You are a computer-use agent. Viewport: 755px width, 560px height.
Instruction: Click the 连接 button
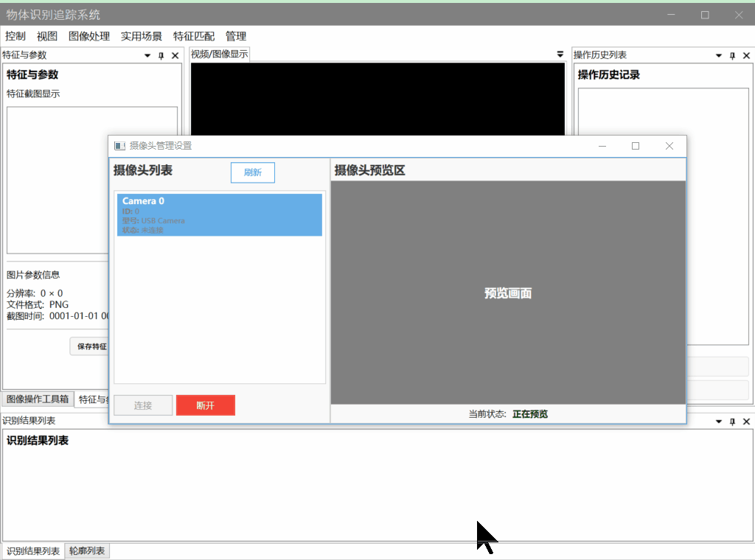click(x=143, y=405)
